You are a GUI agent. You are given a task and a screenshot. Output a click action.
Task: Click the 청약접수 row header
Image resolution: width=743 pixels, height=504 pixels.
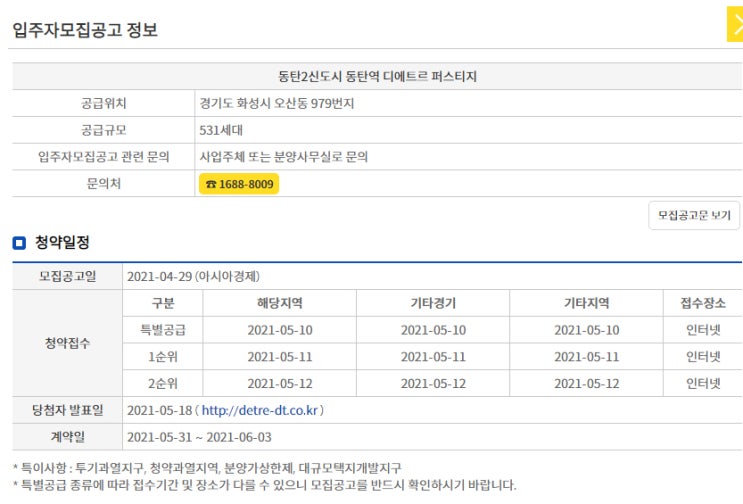tap(67, 343)
